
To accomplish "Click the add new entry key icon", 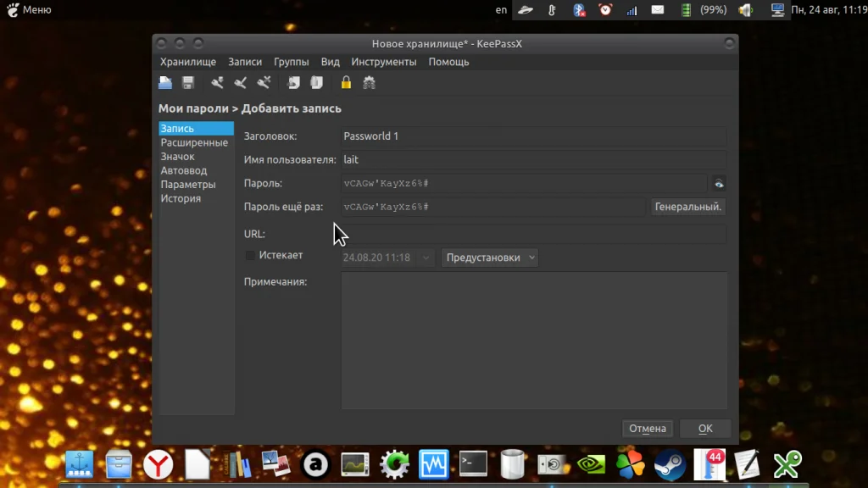I will click(x=218, y=83).
